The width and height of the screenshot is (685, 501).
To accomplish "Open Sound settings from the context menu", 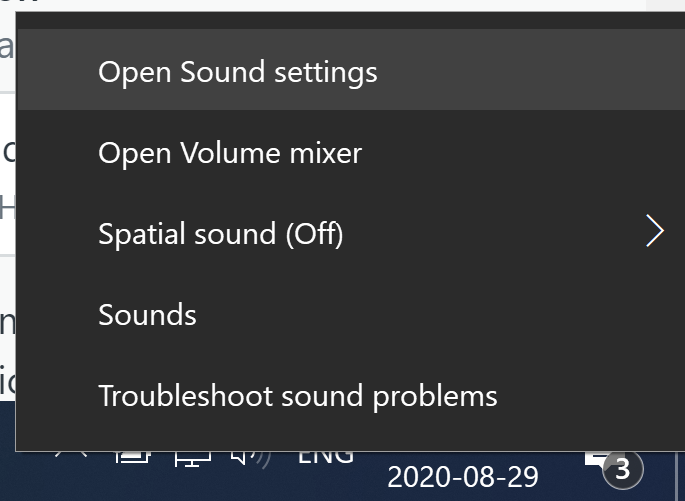I will (x=238, y=72).
